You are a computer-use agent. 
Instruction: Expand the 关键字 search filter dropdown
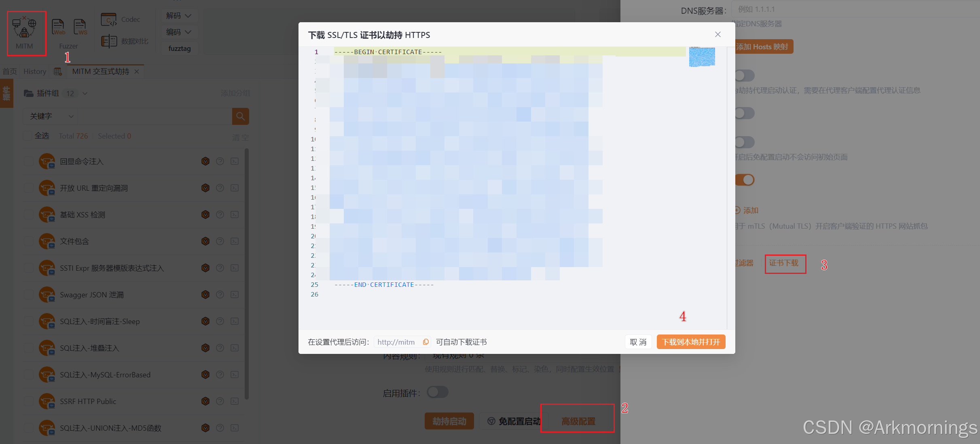coord(50,116)
